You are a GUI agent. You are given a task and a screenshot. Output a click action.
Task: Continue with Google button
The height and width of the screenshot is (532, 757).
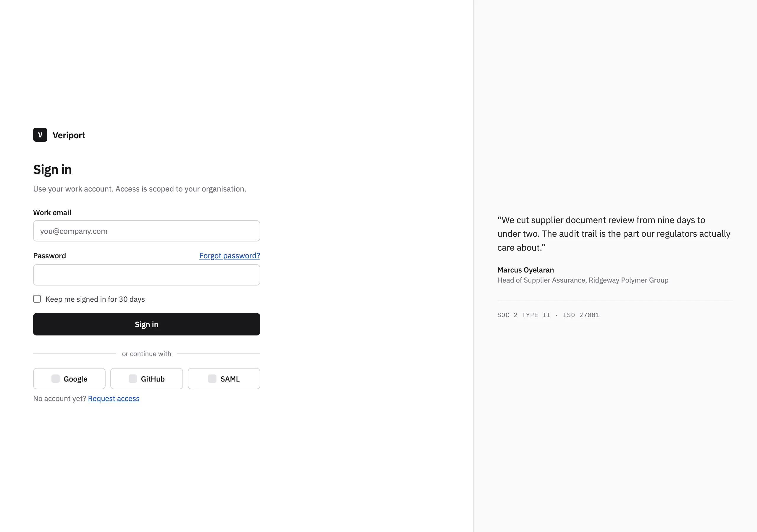[69, 378]
